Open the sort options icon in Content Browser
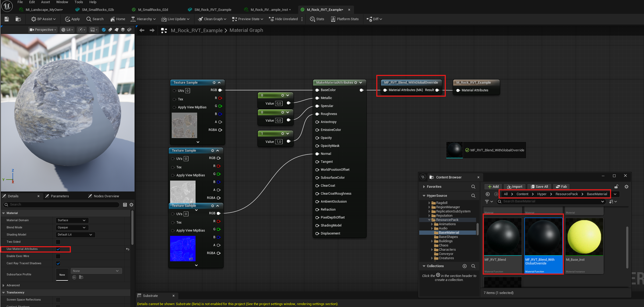Screen dimensions: 644x307 point(613,201)
